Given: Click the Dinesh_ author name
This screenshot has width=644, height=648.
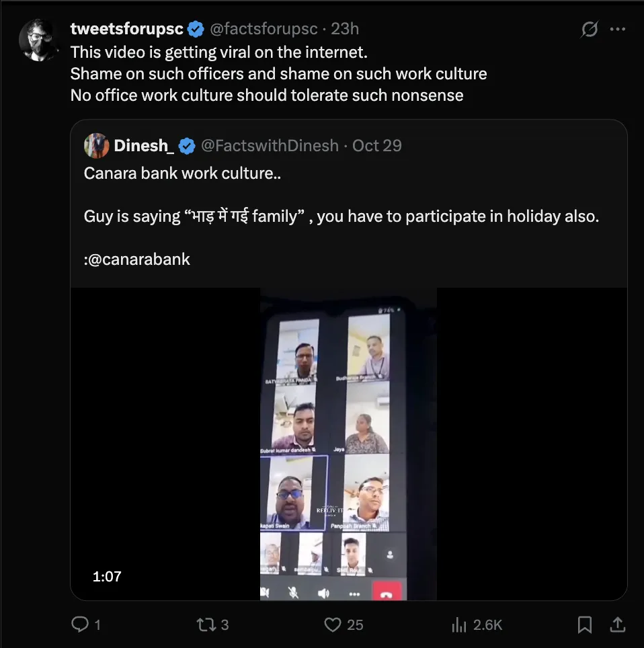Looking at the screenshot, I should tap(144, 145).
